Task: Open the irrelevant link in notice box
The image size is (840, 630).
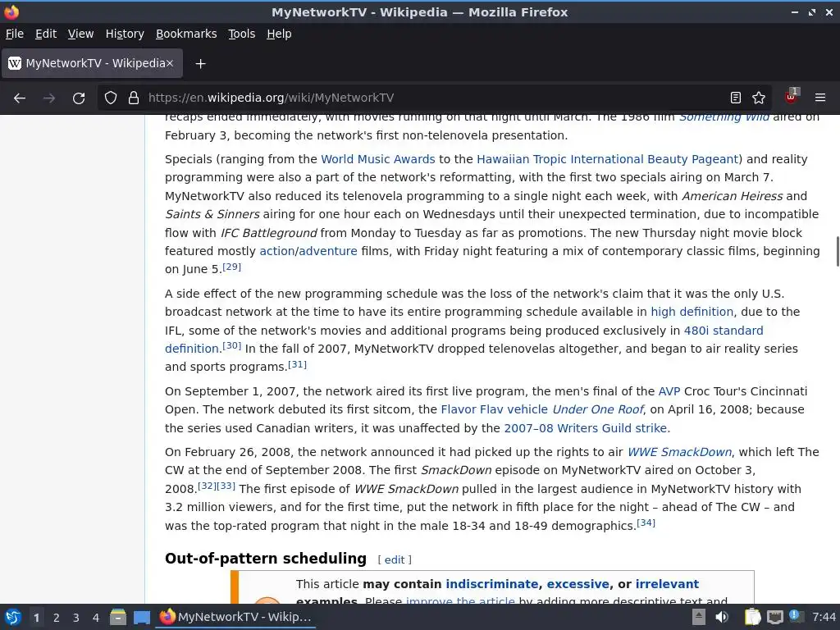Action: (x=667, y=584)
